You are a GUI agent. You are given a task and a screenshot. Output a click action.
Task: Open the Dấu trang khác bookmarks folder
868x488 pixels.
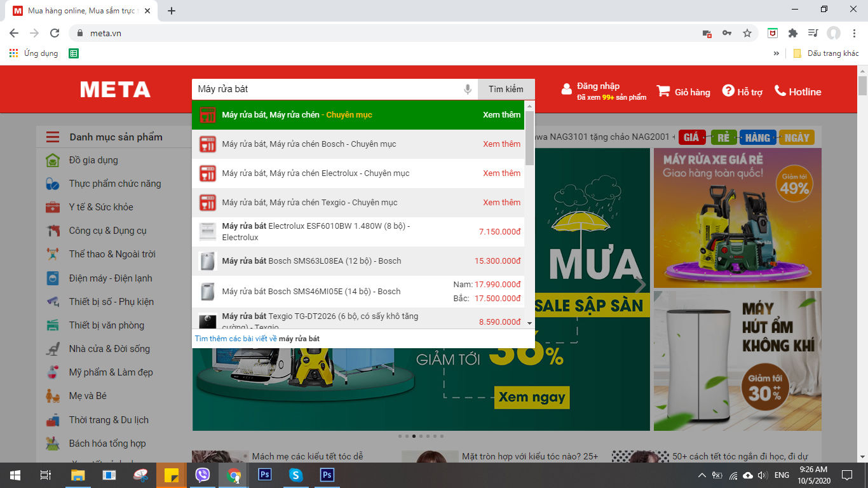pyautogui.click(x=826, y=53)
